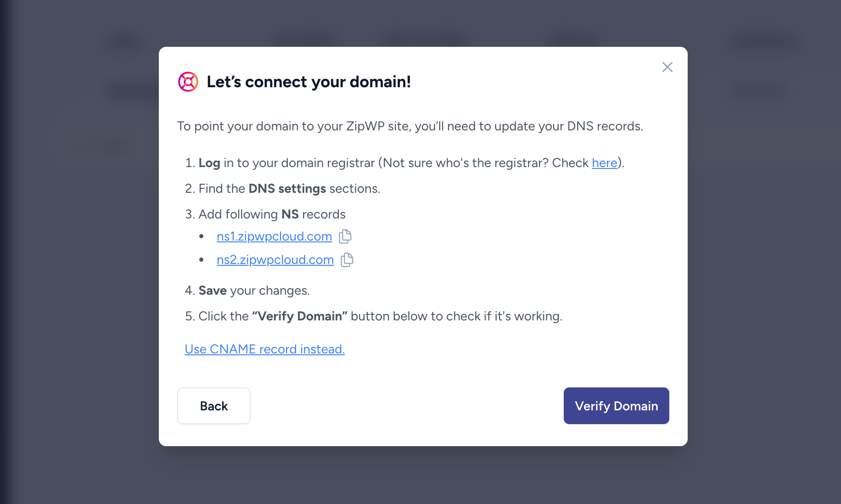Click the bullet point before ns2.zipwpcloud.com
This screenshot has height=504, width=841.
tap(202, 260)
